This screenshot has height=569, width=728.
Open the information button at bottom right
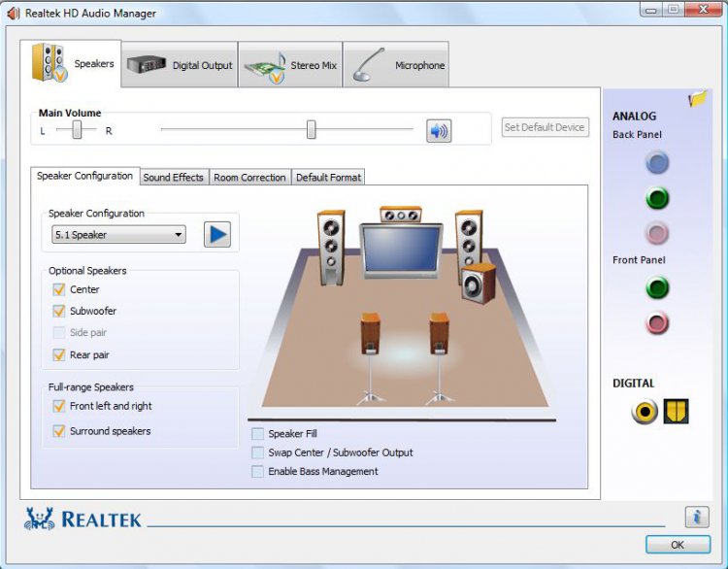pyautogui.click(x=696, y=517)
